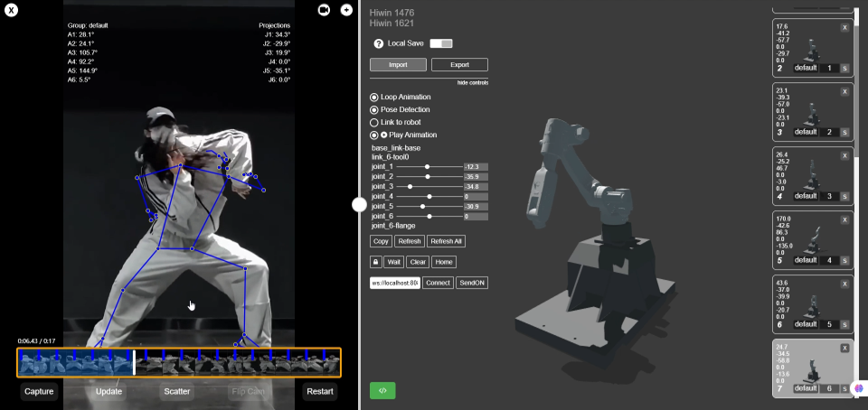Click the Clear button

pyautogui.click(x=418, y=262)
